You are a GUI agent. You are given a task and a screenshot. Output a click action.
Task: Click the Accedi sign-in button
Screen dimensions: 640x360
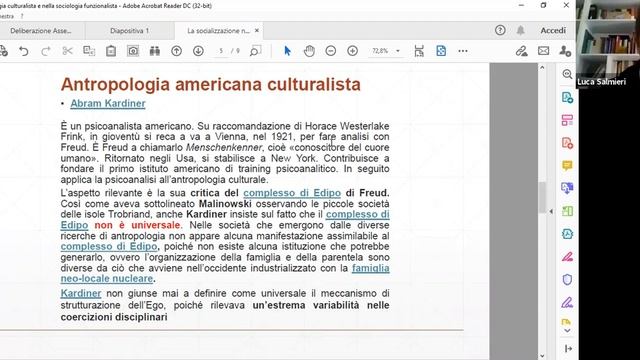pyautogui.click(x=553, y=30)
